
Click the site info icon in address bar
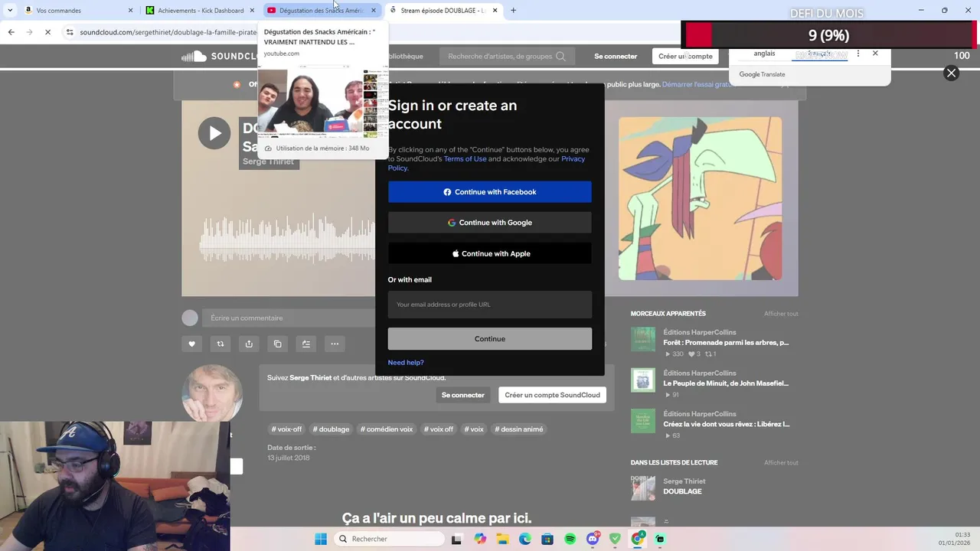[70, 32]
